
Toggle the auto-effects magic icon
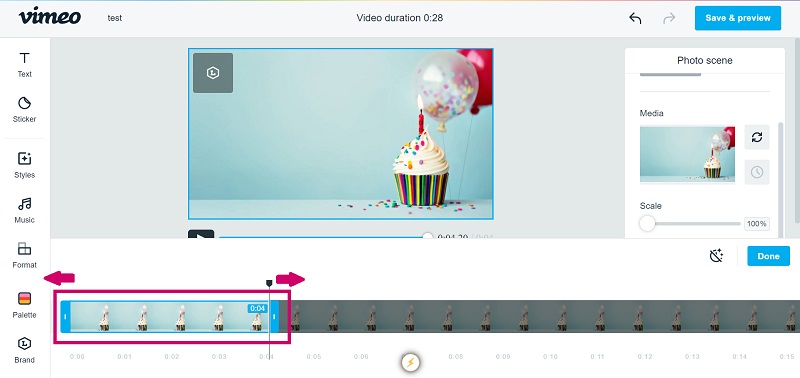(716, 256)
